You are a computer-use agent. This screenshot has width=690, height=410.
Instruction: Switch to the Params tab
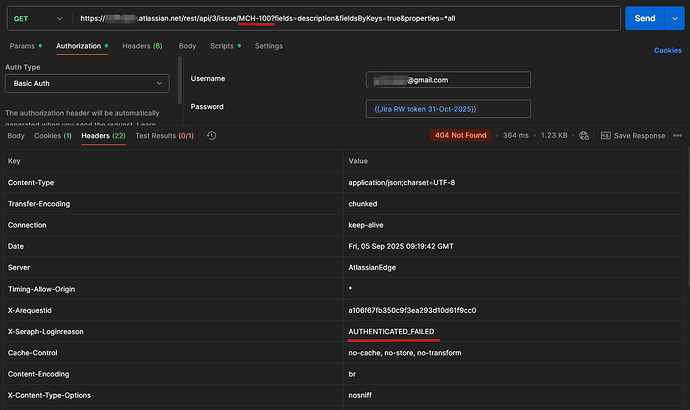25,46
